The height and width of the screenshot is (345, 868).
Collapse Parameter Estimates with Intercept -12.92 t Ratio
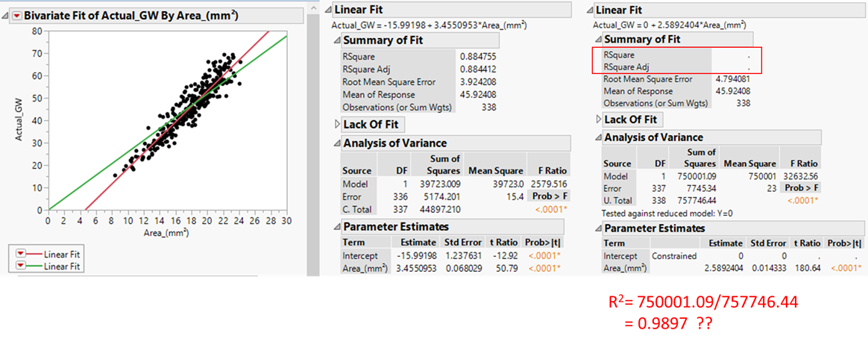[x=337, y=227]
